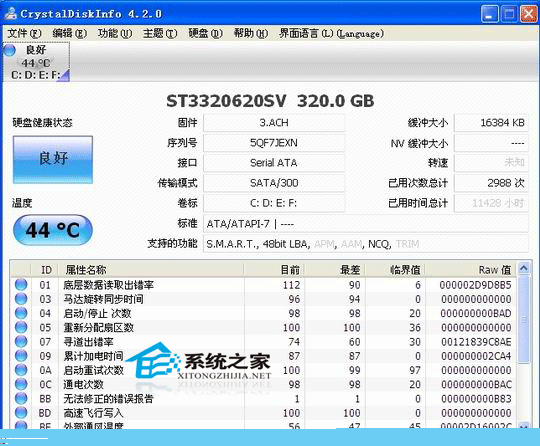This screenshot has width=540, height=446.
Task: Select the row 无法修正的错误报告
Action: pos(263,398)
